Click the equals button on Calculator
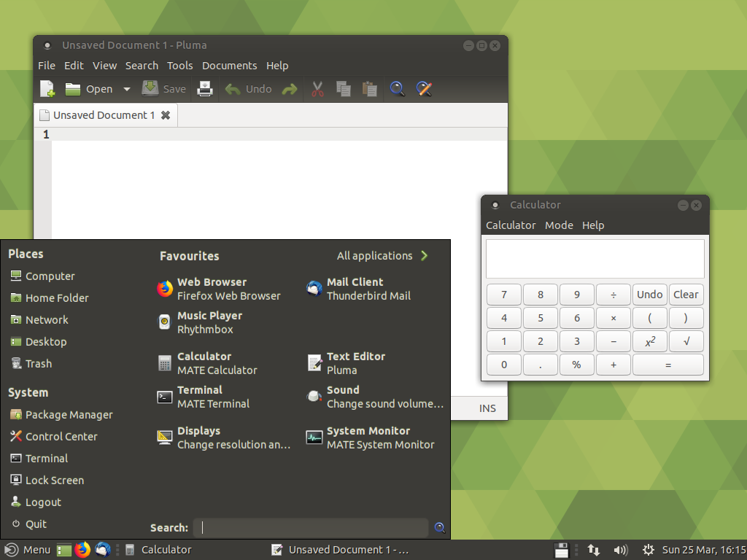Screen dimensions: 747x560 pos(668,365)
